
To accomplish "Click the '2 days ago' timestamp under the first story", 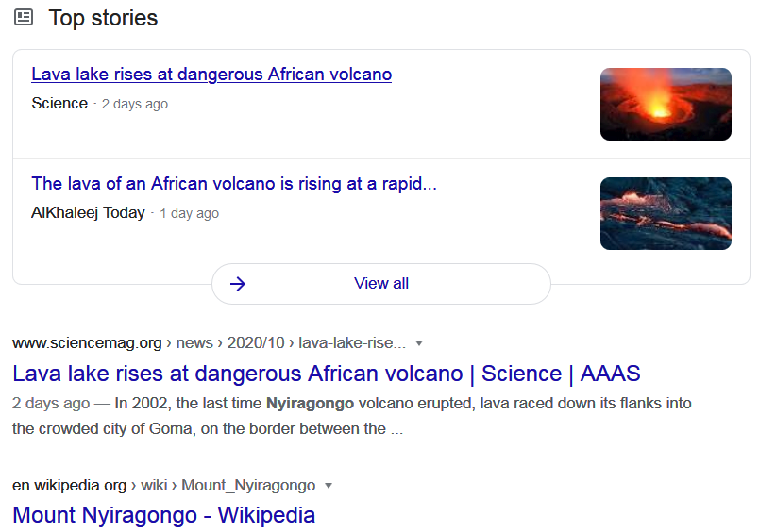I will click(x=135, y=104).
